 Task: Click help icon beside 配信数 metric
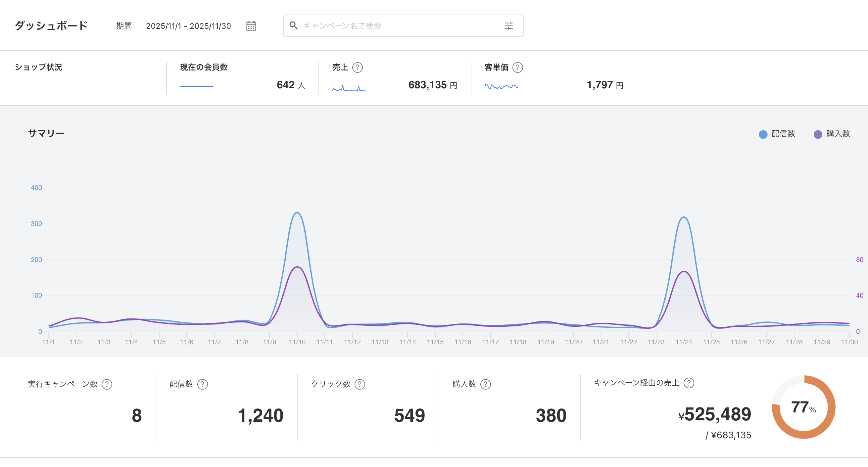tap(203, 384)
